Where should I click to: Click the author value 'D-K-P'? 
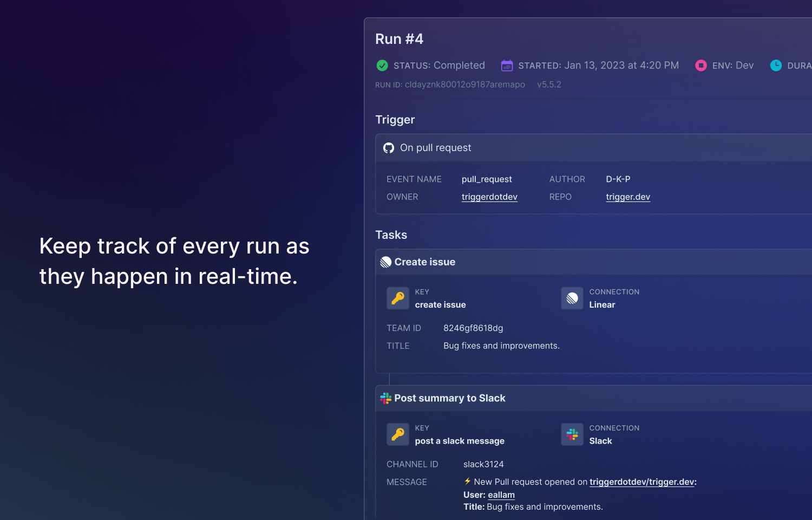pos(618,179)
